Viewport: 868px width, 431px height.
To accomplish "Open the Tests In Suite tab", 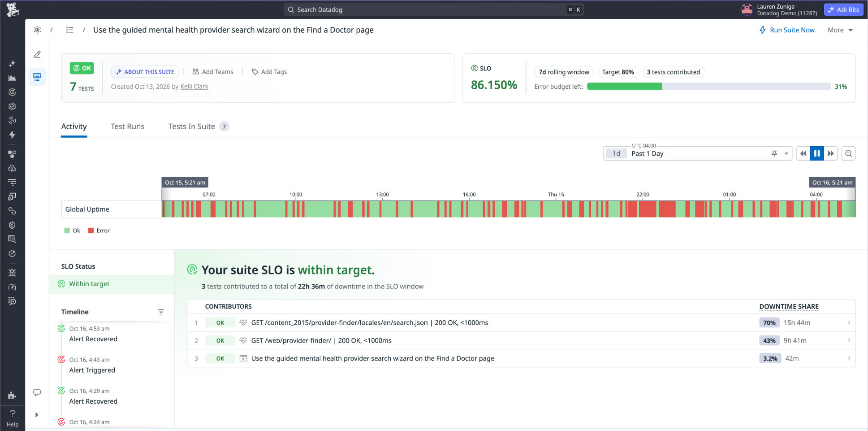I will pos(199,126).
